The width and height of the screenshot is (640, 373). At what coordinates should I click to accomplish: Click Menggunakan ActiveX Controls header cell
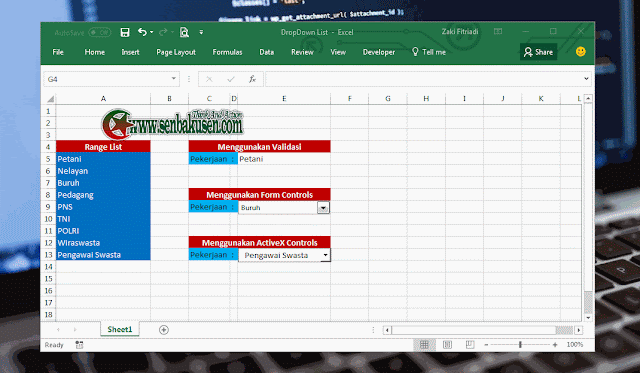(260, 243)
